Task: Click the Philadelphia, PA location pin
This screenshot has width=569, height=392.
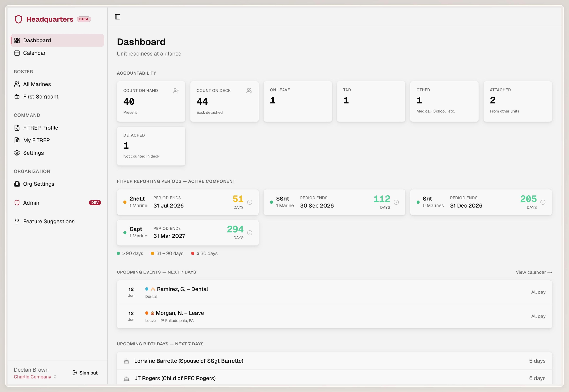Action: click(x=162, y=321)
